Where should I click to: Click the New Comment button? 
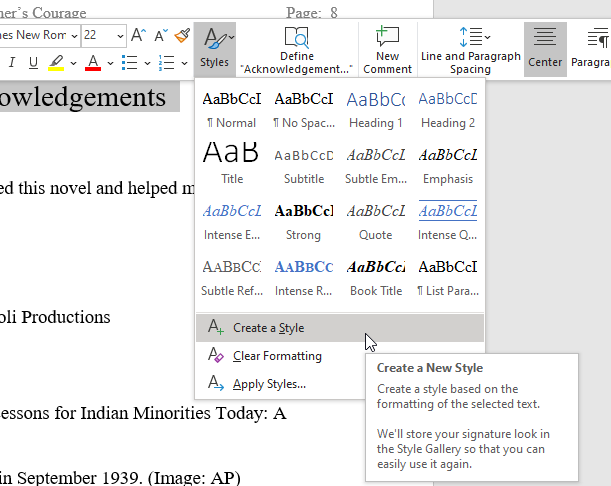point(387,50)
